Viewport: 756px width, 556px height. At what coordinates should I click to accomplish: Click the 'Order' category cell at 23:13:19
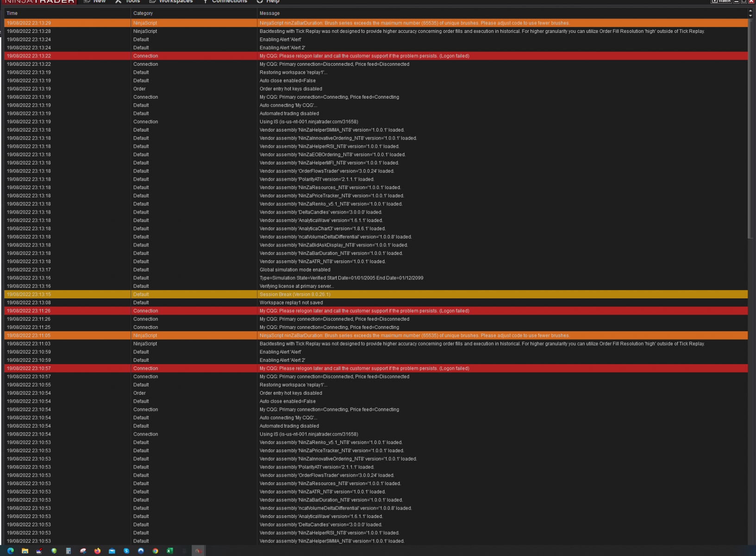pos(139,89)
